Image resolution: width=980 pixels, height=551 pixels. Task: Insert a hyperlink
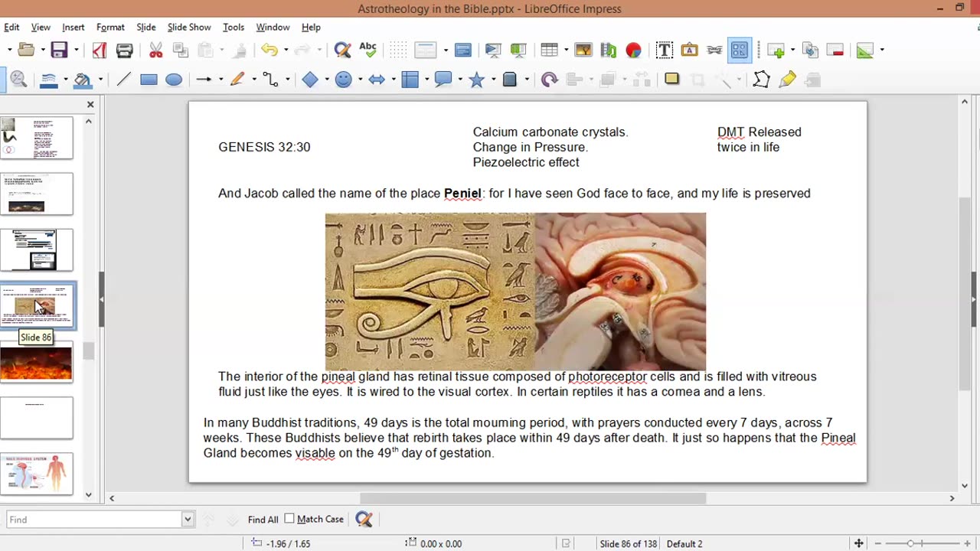pyautogui.click(x=714, y=51)
